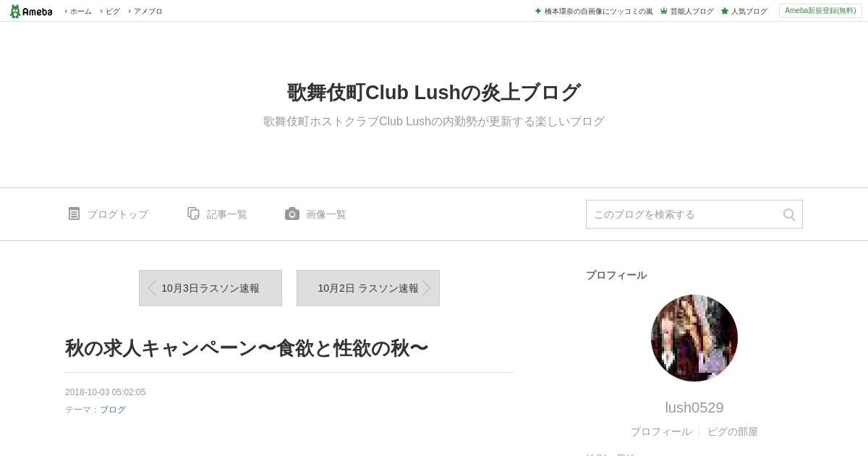Screen dimensions: 868x456
Task: Click the sparkle icon beside 橋本環奈 headline
Action: point(537,11)
